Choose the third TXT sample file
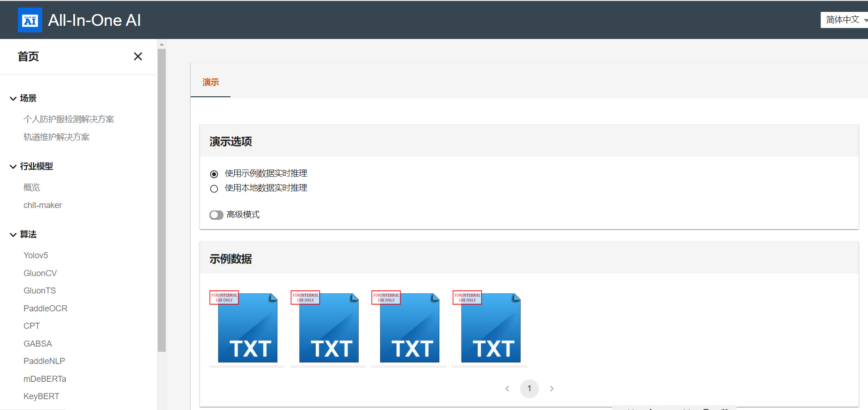This screenshot has height=410, width=868. coord(409,328)
